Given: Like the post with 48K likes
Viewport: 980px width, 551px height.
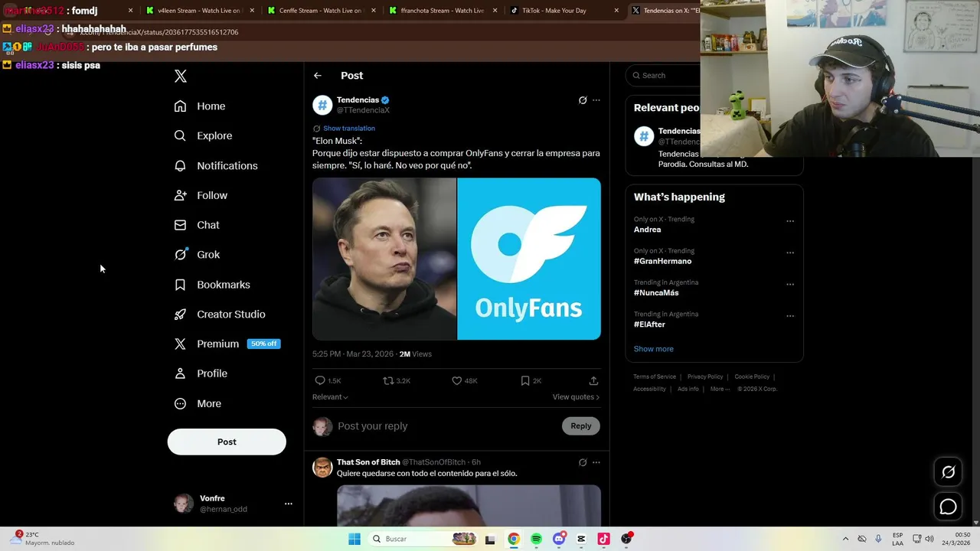Looking at the screenshot, I should coord(457,380).
